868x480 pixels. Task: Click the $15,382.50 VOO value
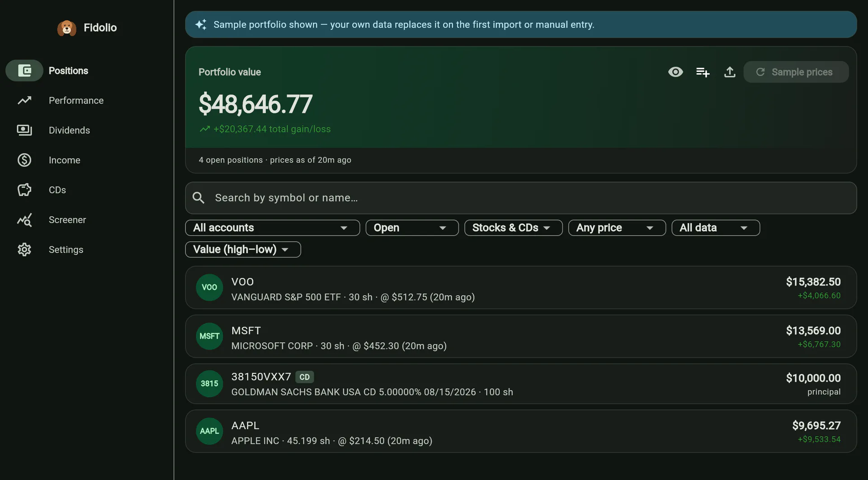[x=813, y=282]
